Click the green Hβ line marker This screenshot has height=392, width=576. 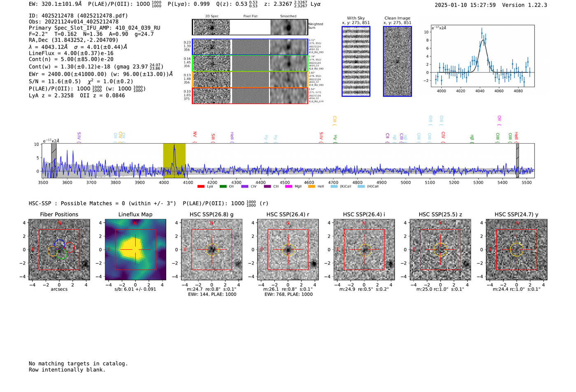pos(472,138)
